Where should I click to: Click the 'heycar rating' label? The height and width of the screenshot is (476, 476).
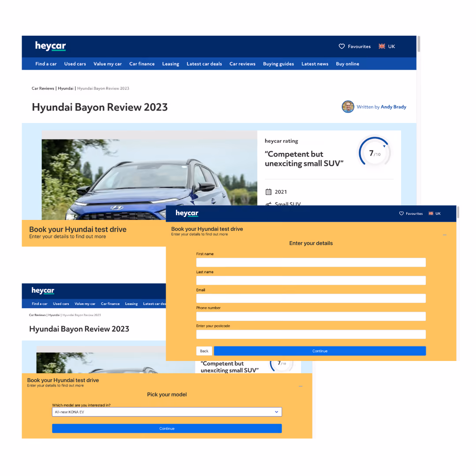pyautogui.click(x=281, y=141)
